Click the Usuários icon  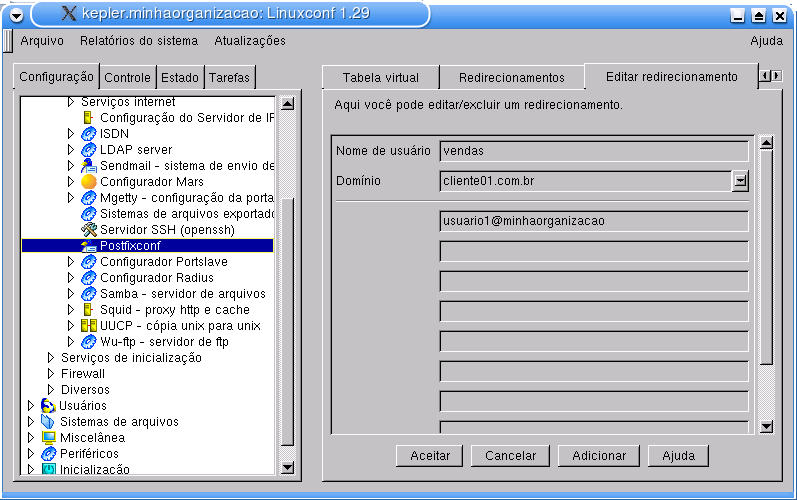click(x=48, y=406)
